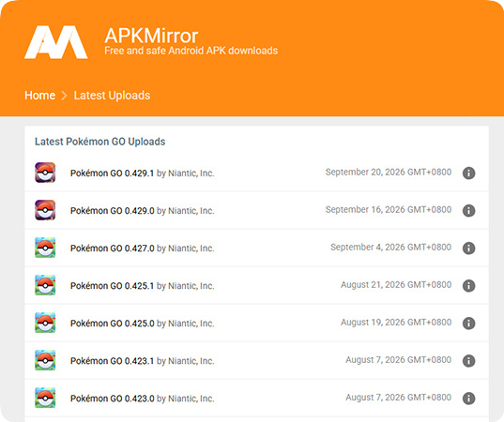The image size is (504, 422).
Task: Click Niantic, Inc. developer in 0.423.0 row
Action: point(191,399)
